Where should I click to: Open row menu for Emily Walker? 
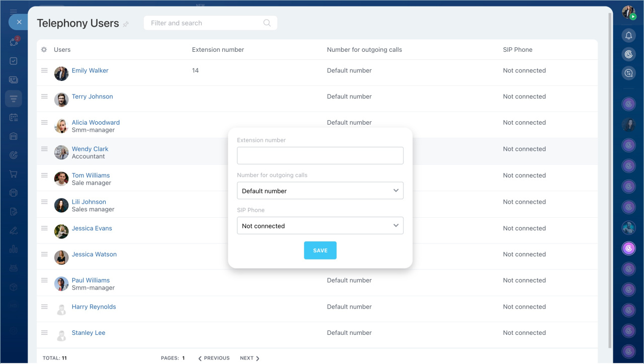[x=44, y=70]
